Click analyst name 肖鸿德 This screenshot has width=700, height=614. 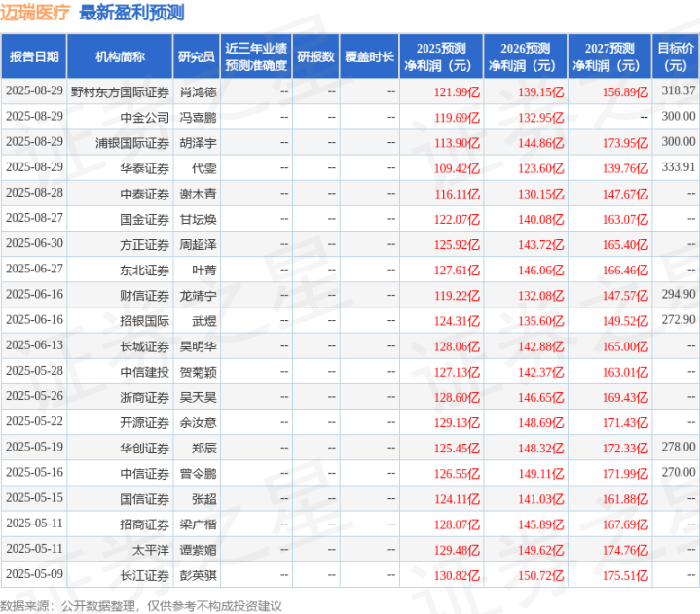click(x=199, y=92)
